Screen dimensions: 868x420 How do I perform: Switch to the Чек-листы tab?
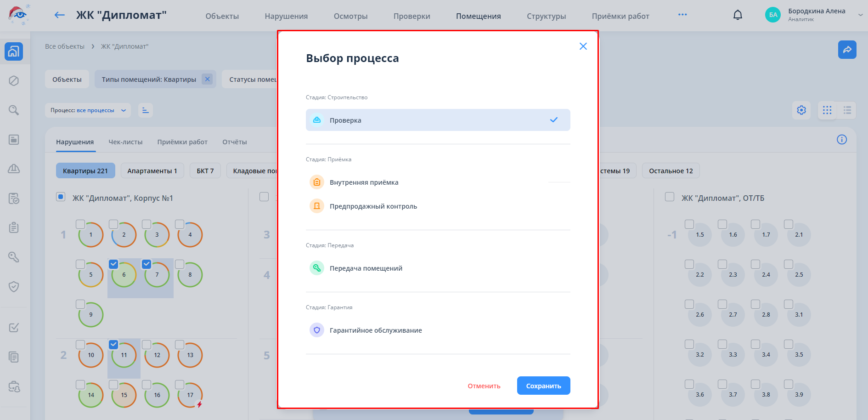click(125, 142)
